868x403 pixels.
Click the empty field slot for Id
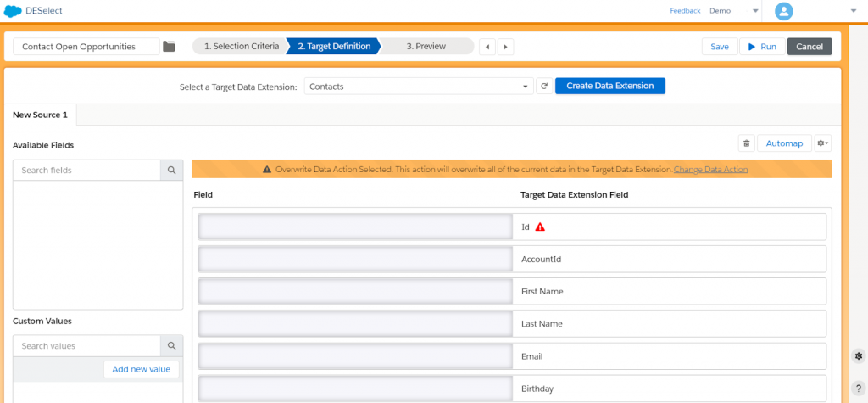click(x=355, y=227)
